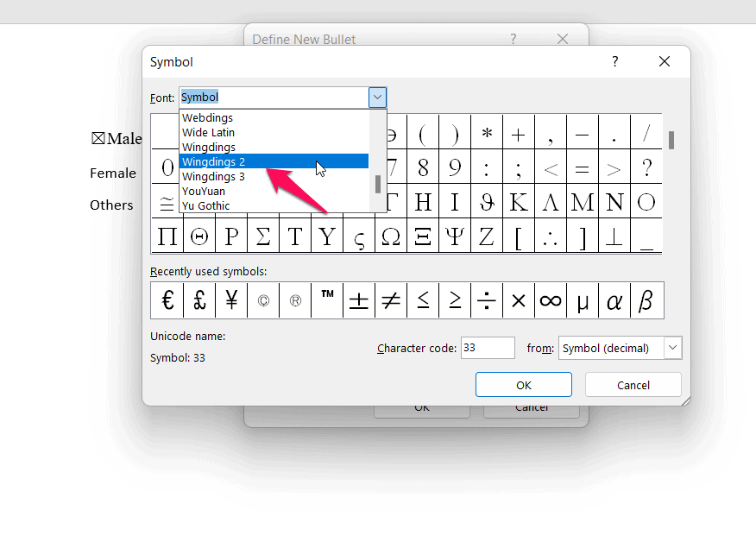756x542 pixels.
Task: Select the Omega Ω character in grid
Action: tap(391, 236)
